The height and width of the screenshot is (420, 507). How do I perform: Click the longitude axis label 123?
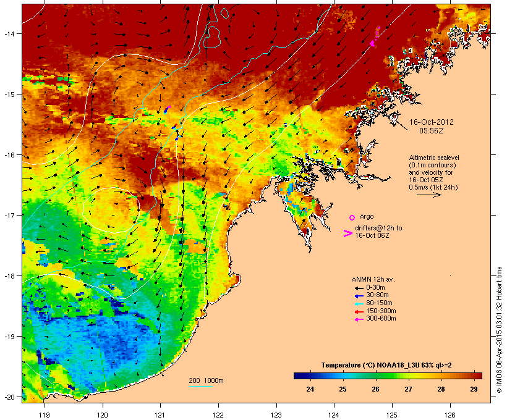[276, 415]
